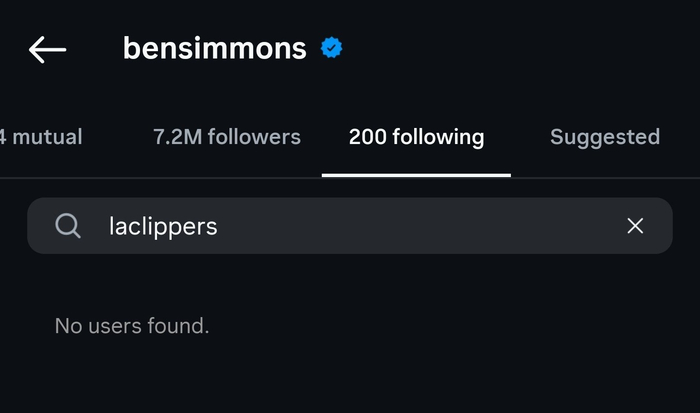Show accounts following bensimmons
The width and height of the screenshot is (700, 413).
[x=226, y=137]
